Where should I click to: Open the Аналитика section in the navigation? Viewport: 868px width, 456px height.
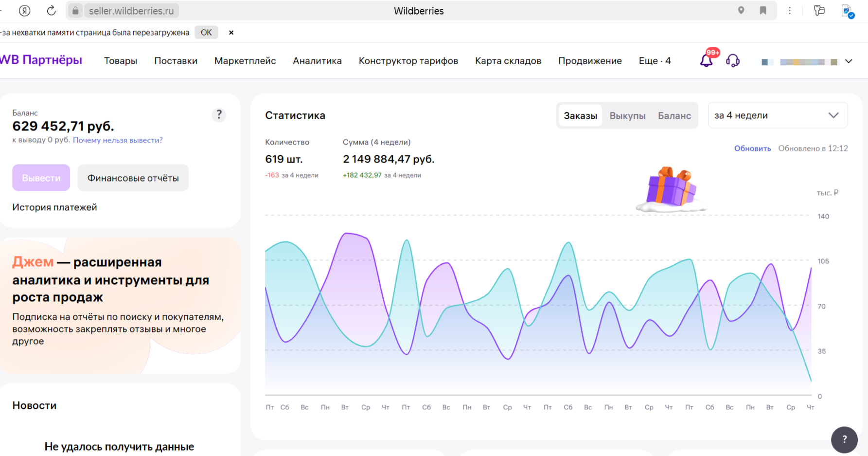coord(317,60)
